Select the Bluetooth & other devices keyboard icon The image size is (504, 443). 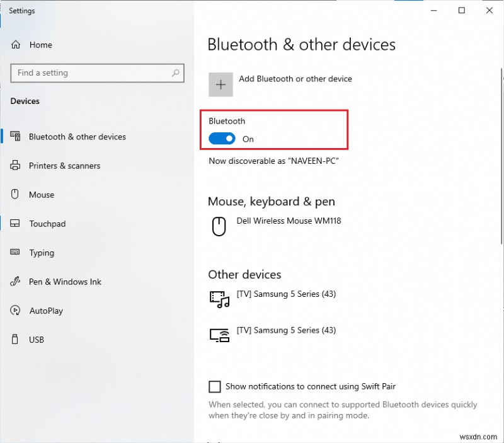(14, 137)
